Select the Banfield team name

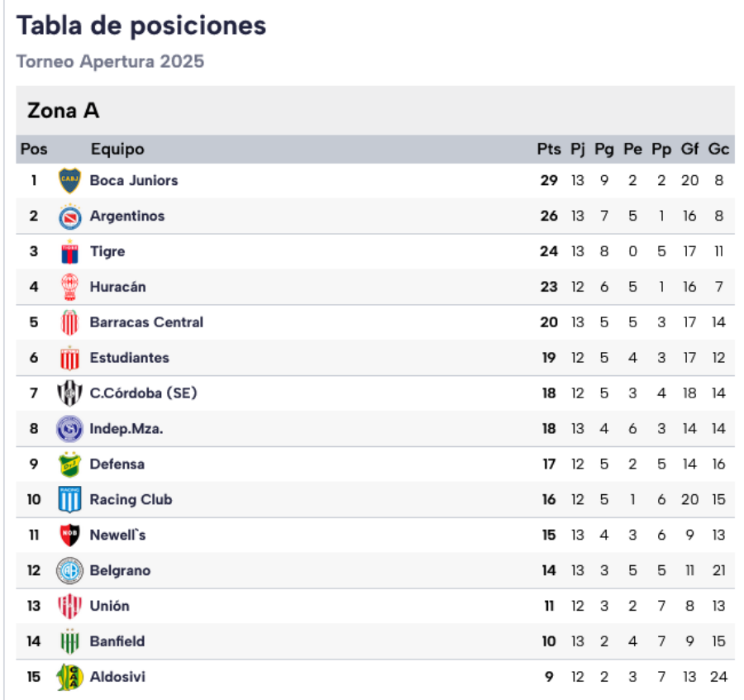click(117, 641)
